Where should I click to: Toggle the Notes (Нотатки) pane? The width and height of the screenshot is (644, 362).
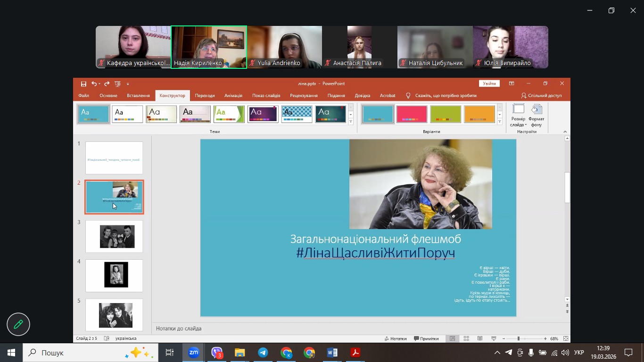[x=396, y=338]
